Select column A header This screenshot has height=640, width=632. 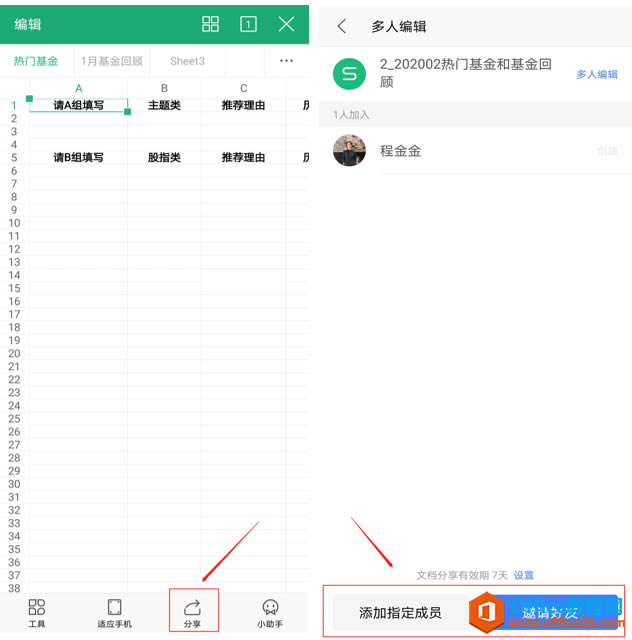click(x=79, y=88)
